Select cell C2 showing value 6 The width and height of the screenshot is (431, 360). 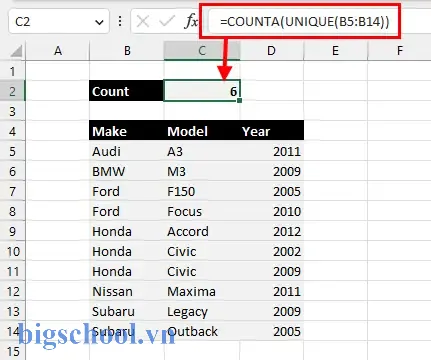coord(202,91)
